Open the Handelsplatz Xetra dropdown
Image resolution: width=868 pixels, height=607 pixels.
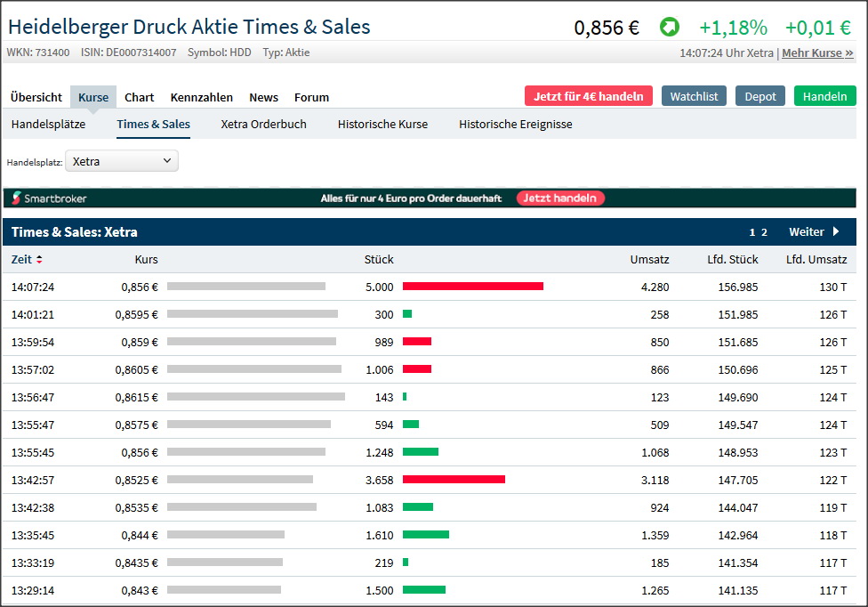(x=122, y=161)
